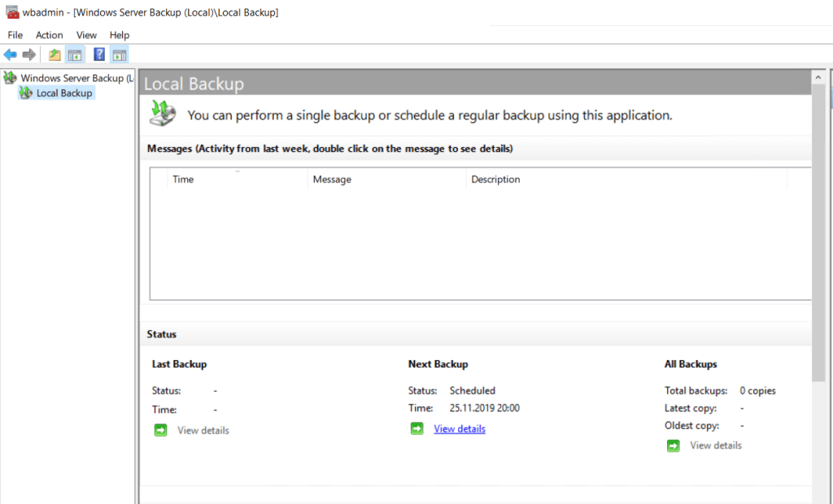
Task: Click the Forward arrow in toolbar
Action: pos(29,54)
